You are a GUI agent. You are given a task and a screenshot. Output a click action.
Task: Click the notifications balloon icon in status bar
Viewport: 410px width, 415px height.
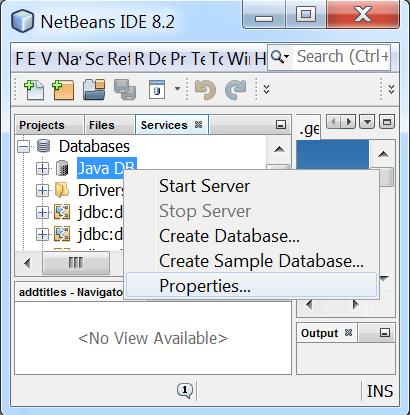pos(185,390)
